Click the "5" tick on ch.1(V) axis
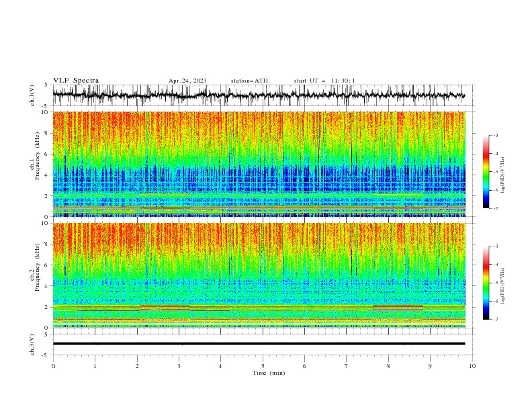The width and height of the screenshot is (532, 411). coord(46,85)
